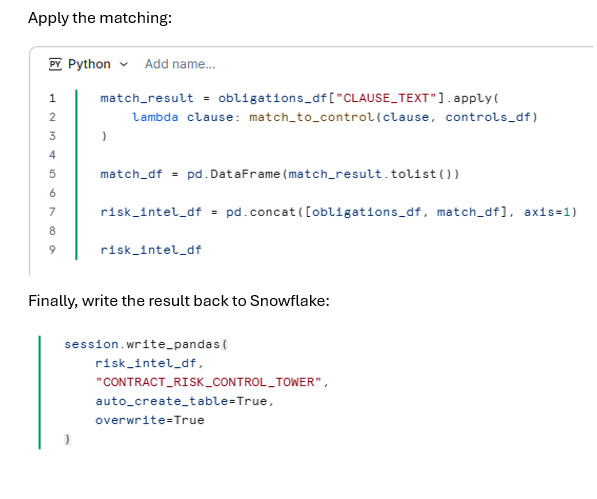
Task: Click the 'session.write_pandas(' line
Action: click(146, 344)
